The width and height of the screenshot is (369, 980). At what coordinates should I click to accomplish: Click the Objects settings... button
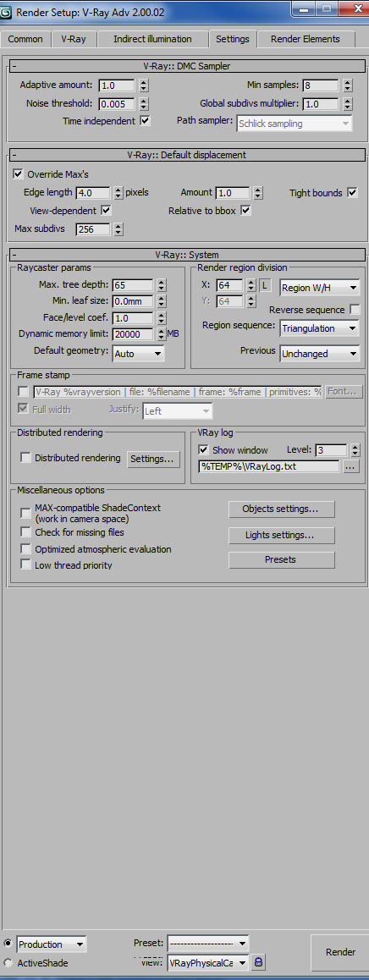pyautogui.click(x=282, y=509)
